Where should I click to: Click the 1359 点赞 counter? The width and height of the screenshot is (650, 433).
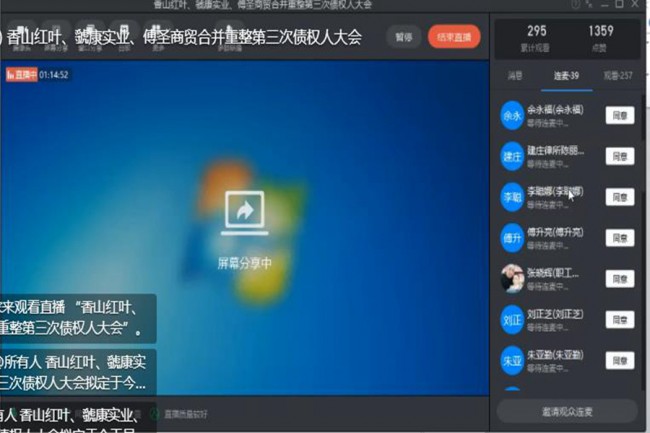[601, 38]
